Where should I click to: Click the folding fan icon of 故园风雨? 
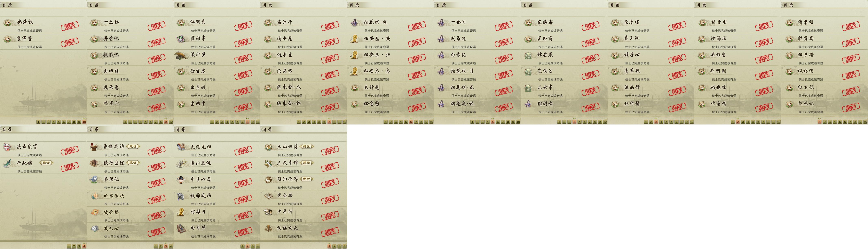pos(181,196)
